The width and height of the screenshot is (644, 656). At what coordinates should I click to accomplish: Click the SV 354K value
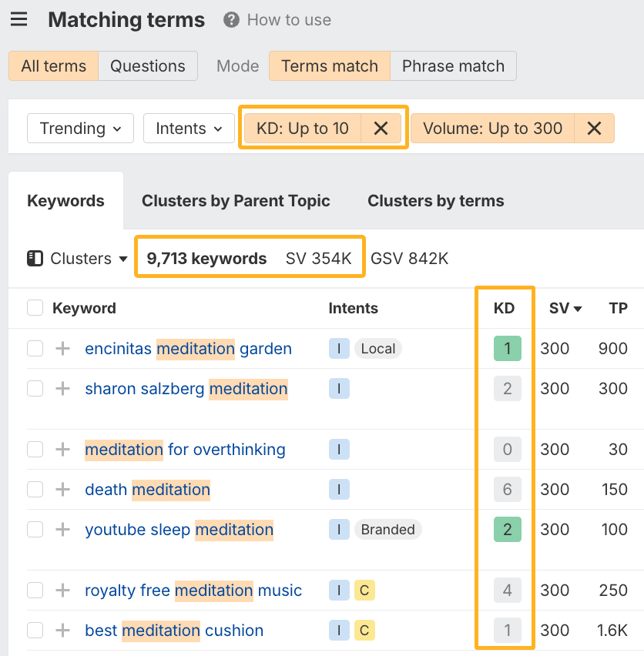(x=318, y=259)
